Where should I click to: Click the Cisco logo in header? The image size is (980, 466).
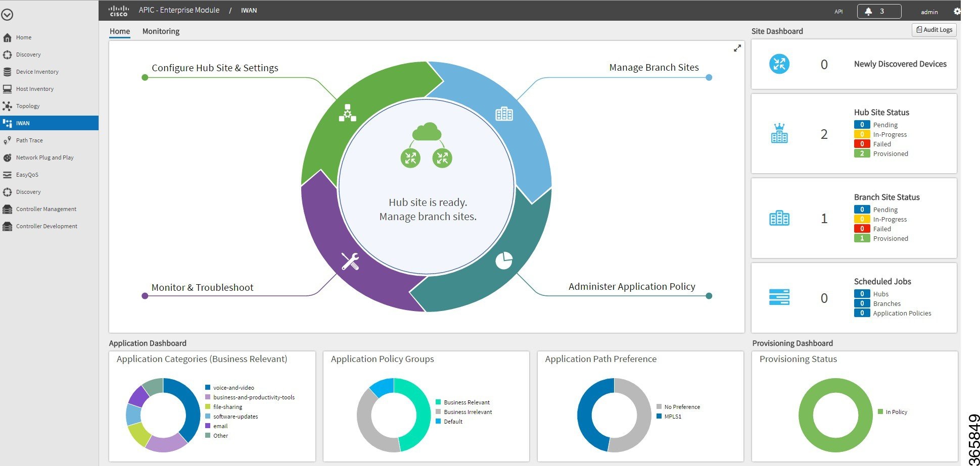tap(119, 11)
